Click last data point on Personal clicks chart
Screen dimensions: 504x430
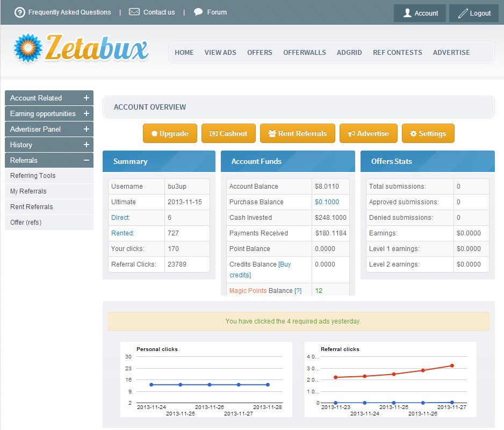tap(268, 385)
